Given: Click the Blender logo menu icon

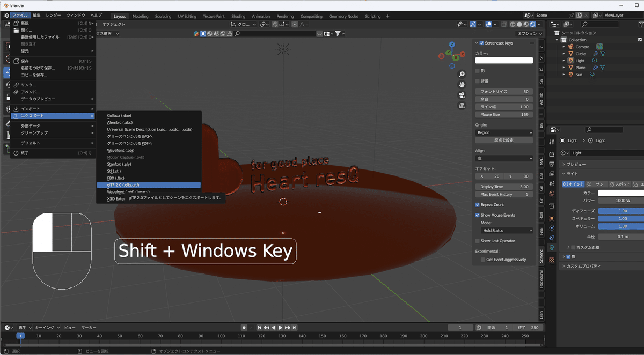Looking at the screenshot, I should (5, 16).
